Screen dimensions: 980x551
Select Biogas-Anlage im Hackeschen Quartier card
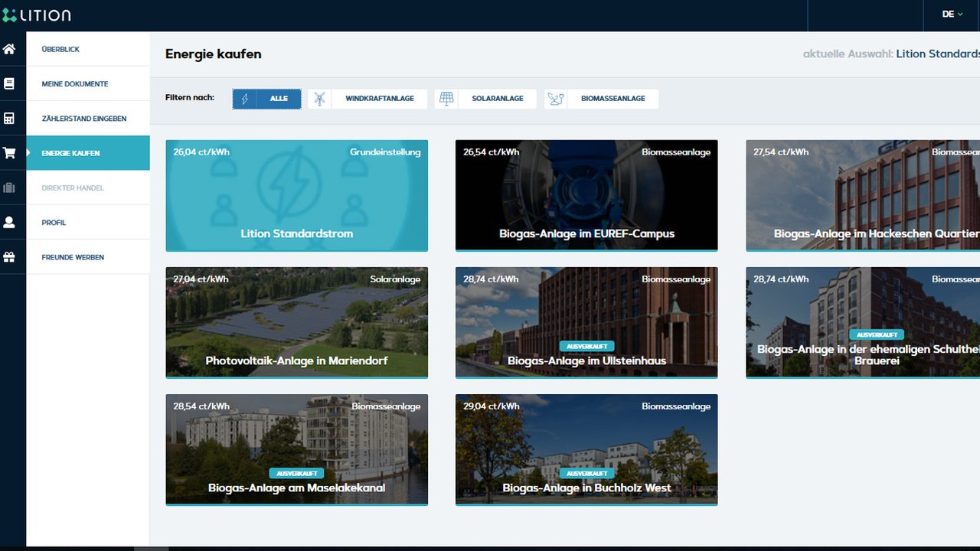point(863,195)
